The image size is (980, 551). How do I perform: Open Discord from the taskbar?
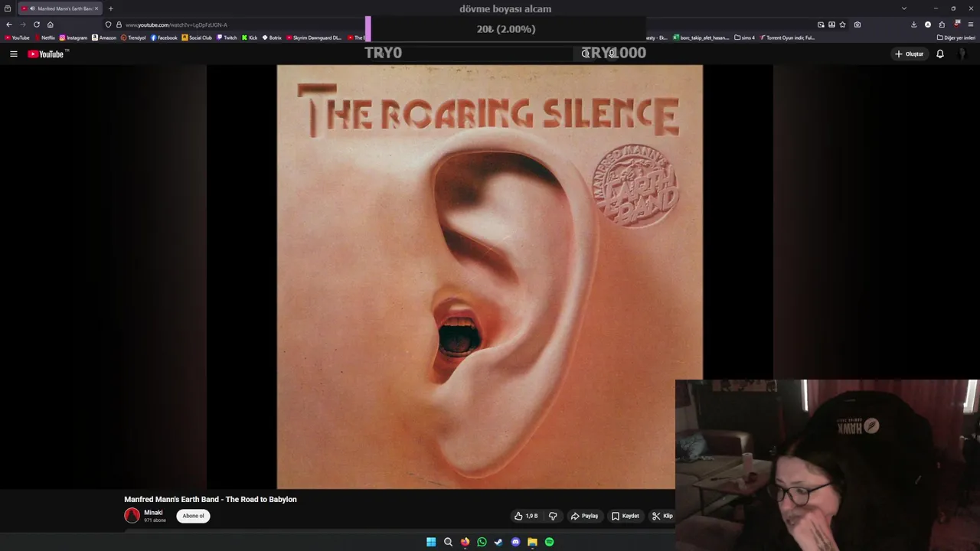pyautogui.click(x=515, y=542)
